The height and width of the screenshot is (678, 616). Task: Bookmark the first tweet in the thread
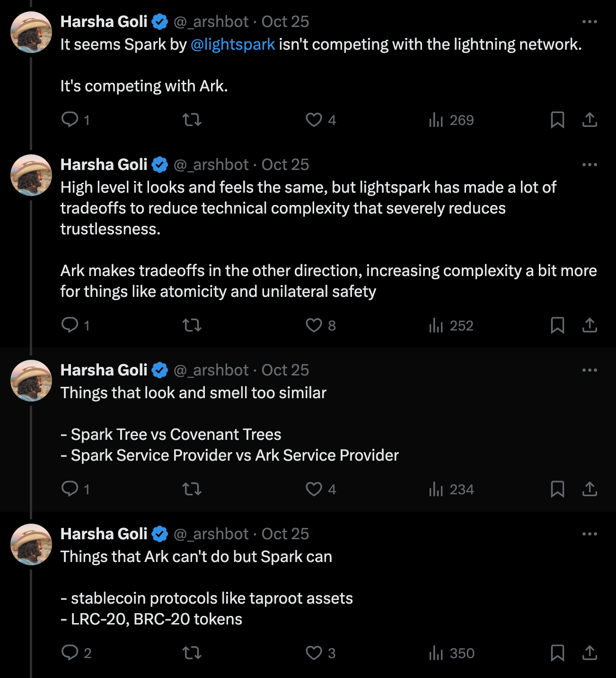click(x=557, y=120)
